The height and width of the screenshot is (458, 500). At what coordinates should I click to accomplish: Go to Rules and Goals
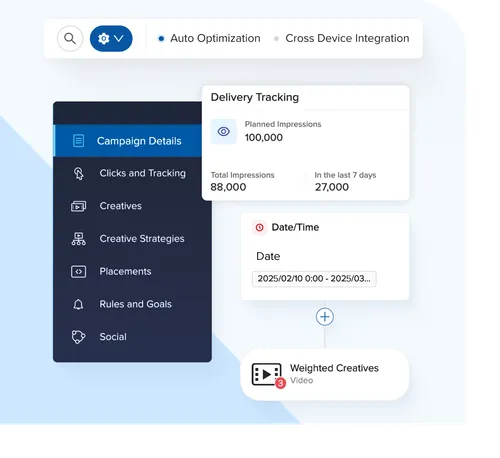[132, 304]
